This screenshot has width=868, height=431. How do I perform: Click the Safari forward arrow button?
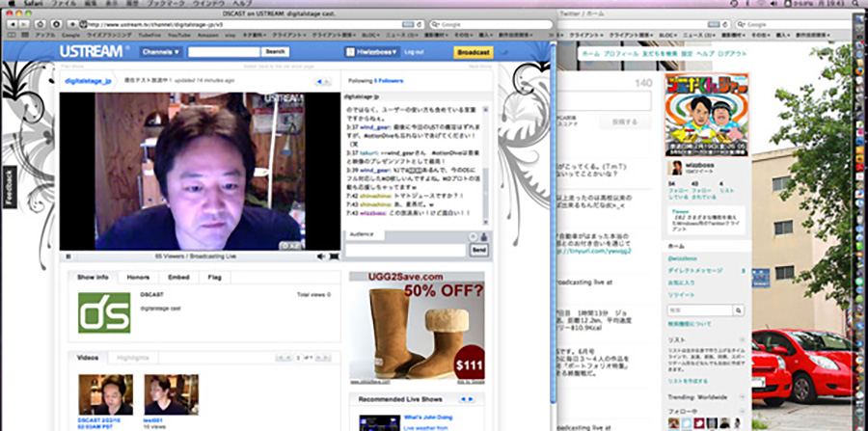(23, 24)
